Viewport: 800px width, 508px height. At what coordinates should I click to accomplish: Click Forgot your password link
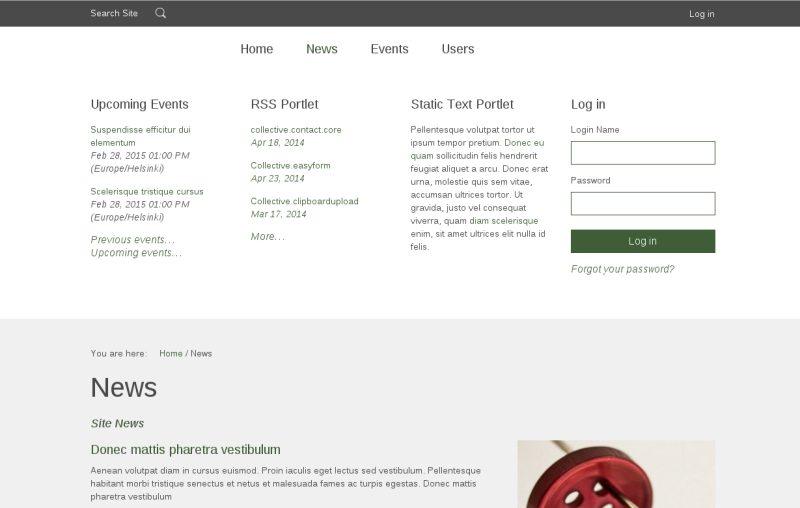pyautogui.click(x=622, y=269)
